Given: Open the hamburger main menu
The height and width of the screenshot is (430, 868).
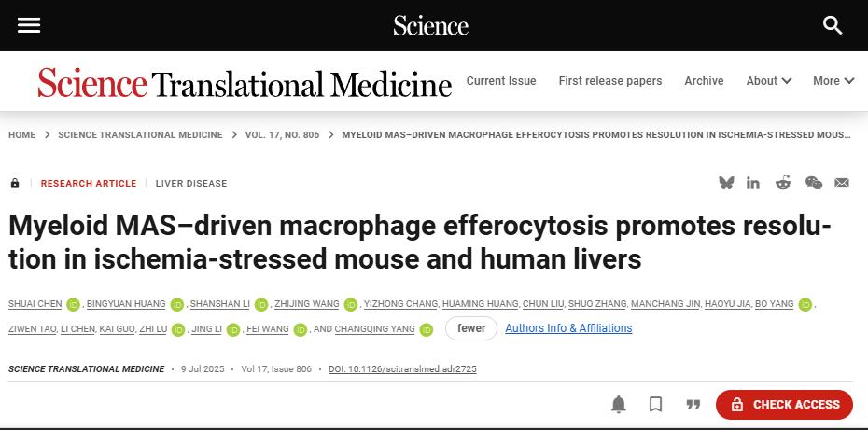Looking at the screenshot, I should point(29,25).
